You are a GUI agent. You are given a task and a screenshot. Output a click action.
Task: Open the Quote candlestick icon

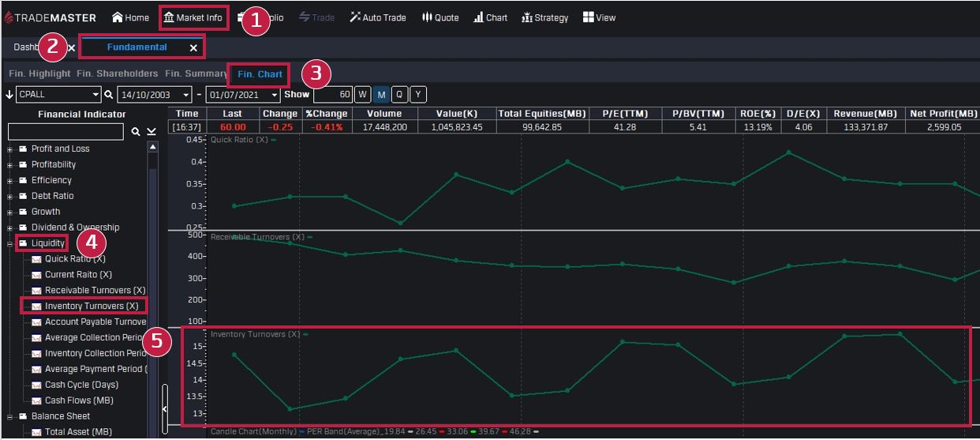tap(427, 17)
